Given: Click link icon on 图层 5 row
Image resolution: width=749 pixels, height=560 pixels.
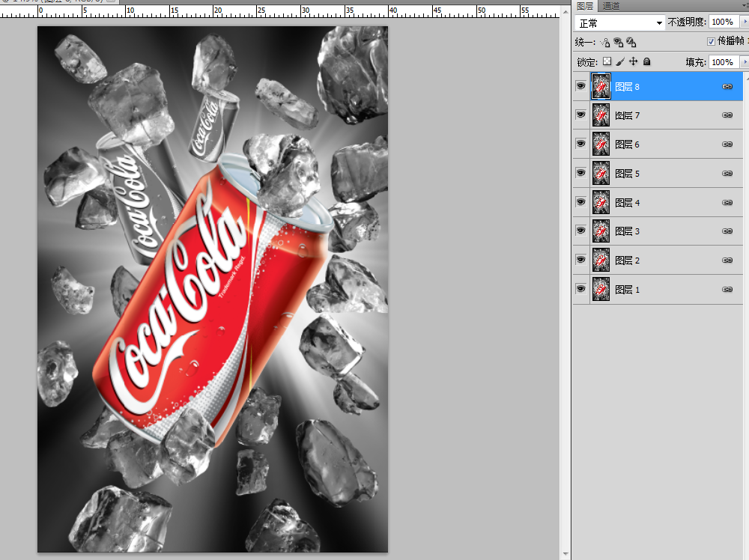Looking at the screenshot, I should [727, 173].
